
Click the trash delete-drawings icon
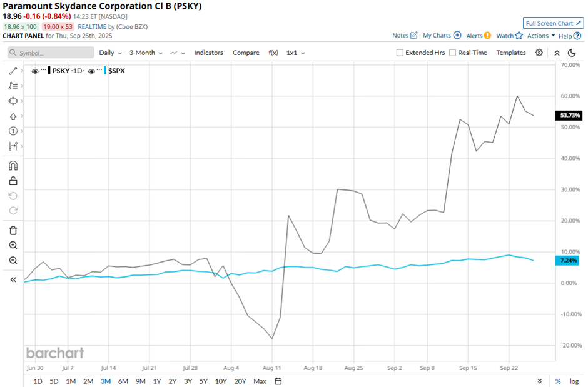coord(13,231)
